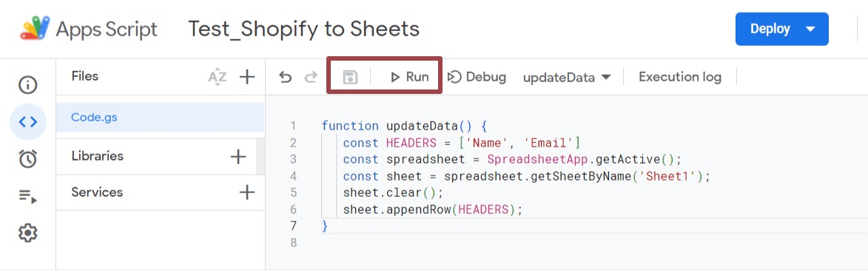Place cursor on SpreadsheetApp.getActive line
Image resolution: width=868 pixels, height=270 pixels.
[x=512, y=159]
